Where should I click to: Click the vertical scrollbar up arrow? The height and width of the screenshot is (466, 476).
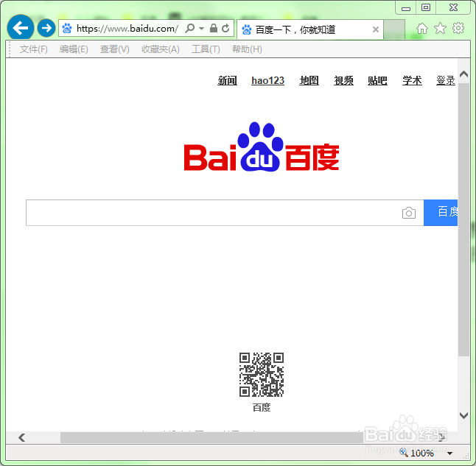click(x=464, y=74)
